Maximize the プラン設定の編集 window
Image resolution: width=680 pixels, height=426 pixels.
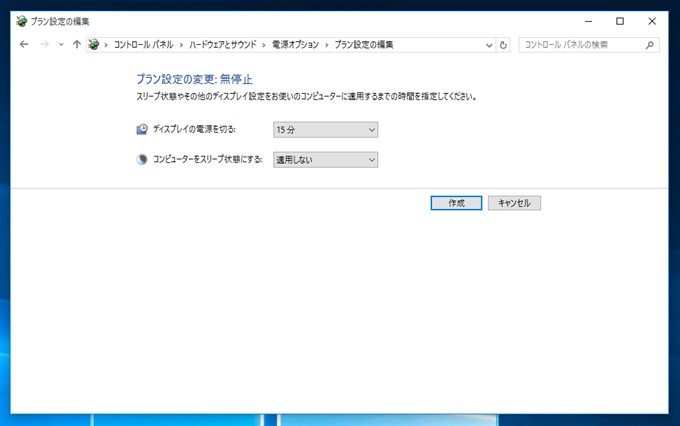pyautogui.click(x=620, y=21)
